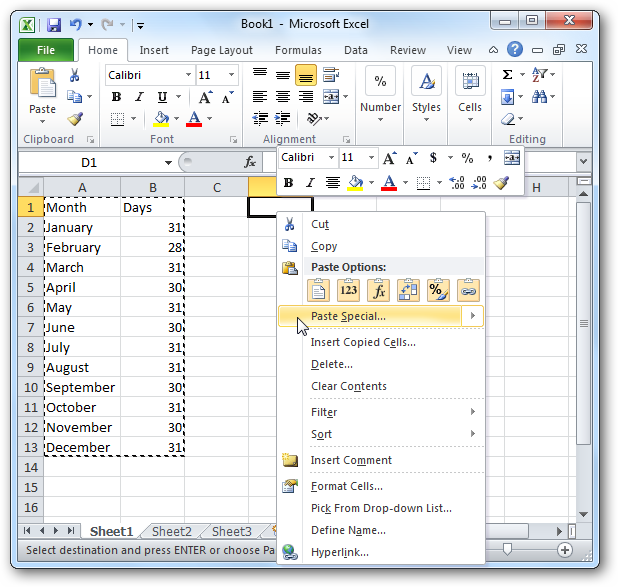This screenshot has width=618, height=587.
Task: Open the Number group dropdown
Action: (x=380, y=119)
